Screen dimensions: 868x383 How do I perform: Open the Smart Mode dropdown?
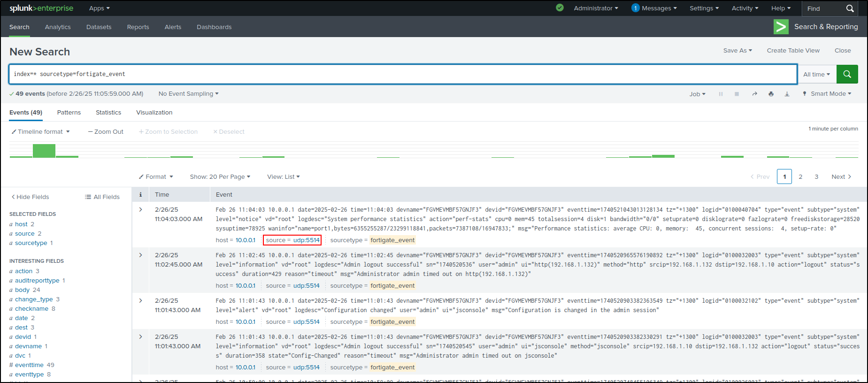coord(827,94)
